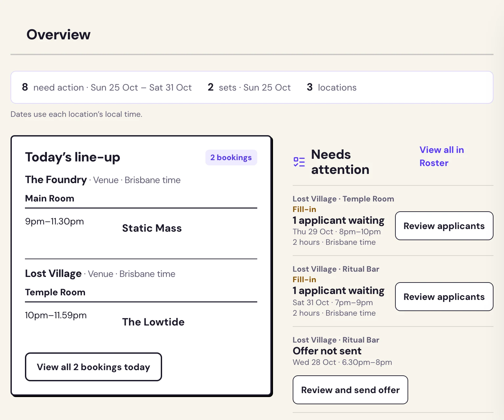The image size is (504, 420).
Task: Select Lost Village venue heading in line-up
Action: click(x=53, y=274)
